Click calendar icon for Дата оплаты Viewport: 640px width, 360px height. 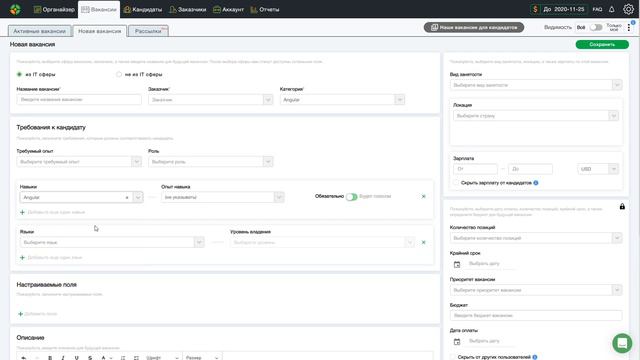pyautogui.click(x=457, y=342)
